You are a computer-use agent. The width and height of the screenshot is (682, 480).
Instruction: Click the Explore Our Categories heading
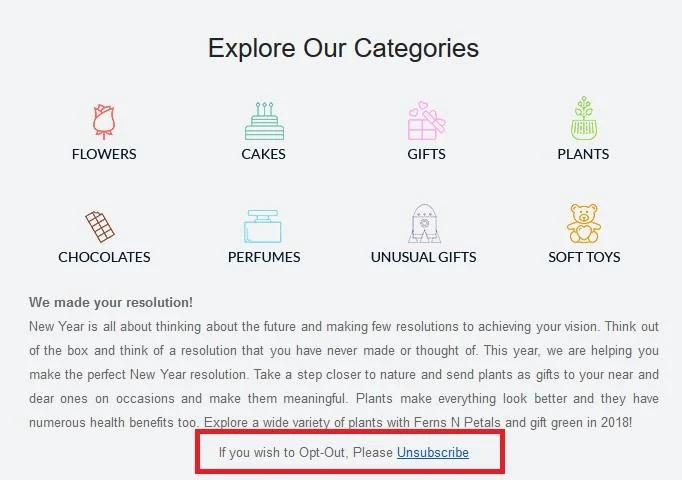(x=343, y=48)
